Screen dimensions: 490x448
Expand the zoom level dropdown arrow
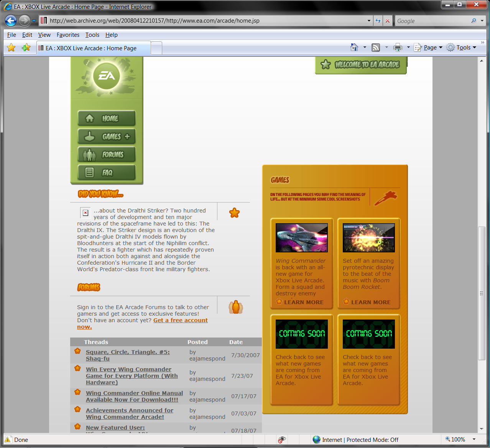[x=474, y=440]
